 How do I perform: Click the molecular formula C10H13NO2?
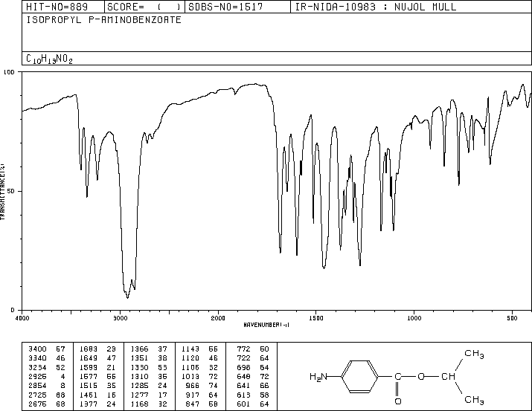click(x=49, y=59)
